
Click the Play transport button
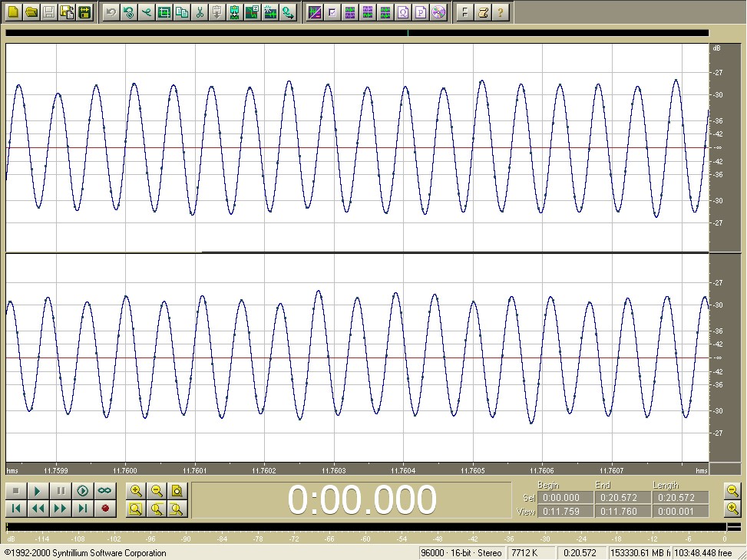pyautogui.click(x=38, y=490)
